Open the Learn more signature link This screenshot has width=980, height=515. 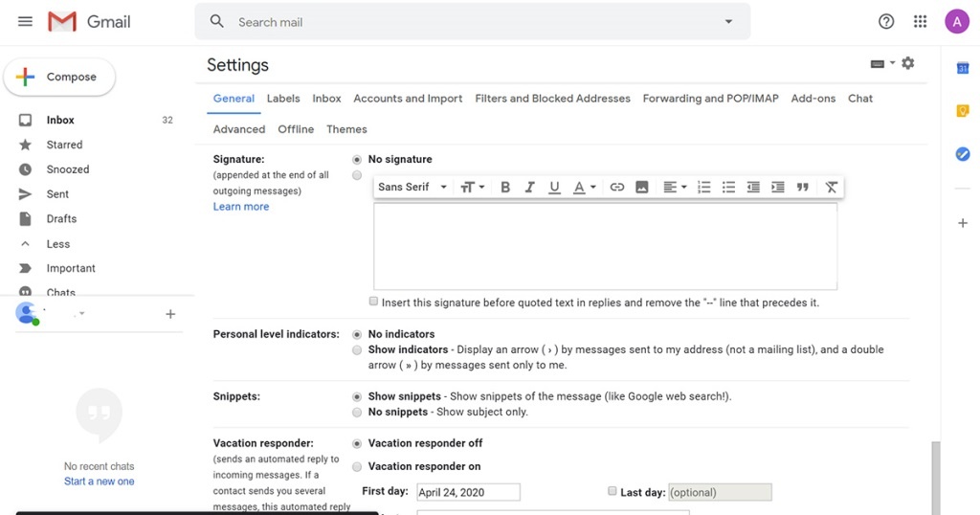click(x=241, y=207)
